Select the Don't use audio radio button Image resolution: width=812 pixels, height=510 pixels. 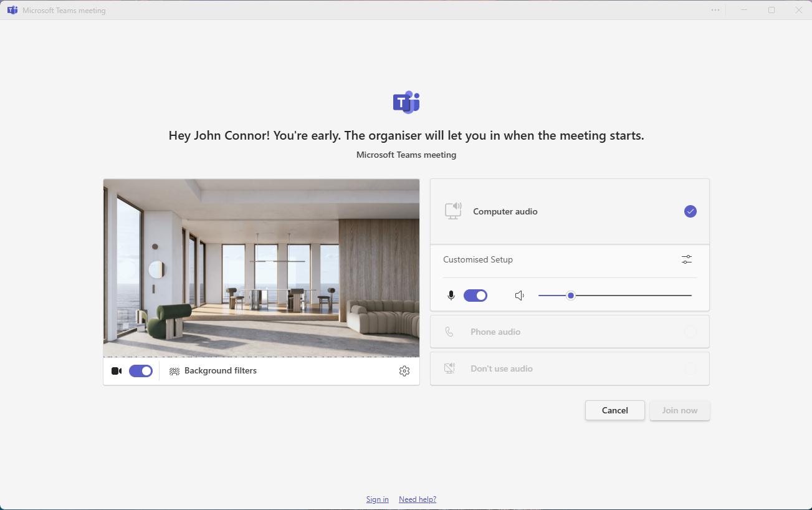pyautogui.click(x=690, y=368)
